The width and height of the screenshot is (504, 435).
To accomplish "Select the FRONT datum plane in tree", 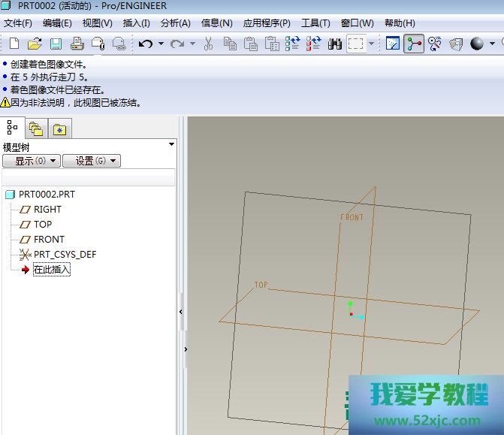I will (x=49, y=240).
